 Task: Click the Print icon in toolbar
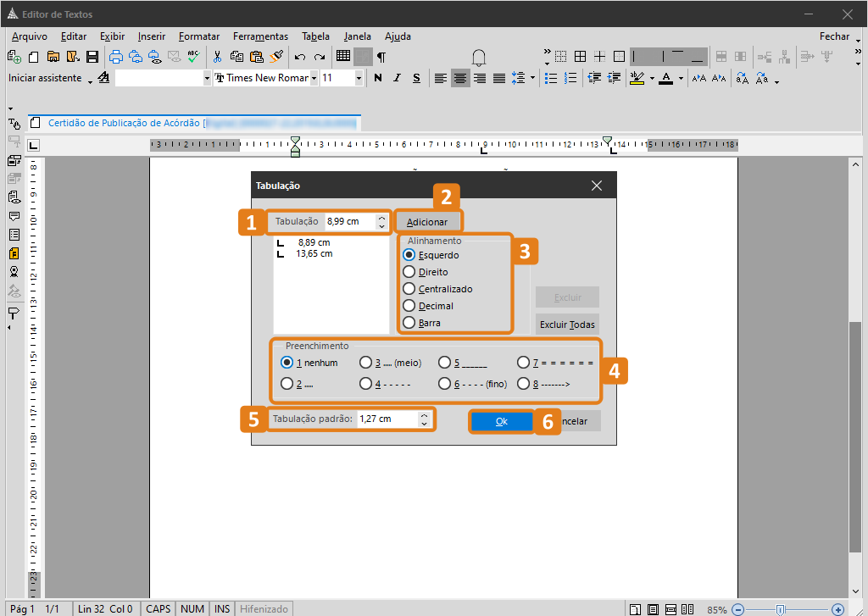point(115,57)
